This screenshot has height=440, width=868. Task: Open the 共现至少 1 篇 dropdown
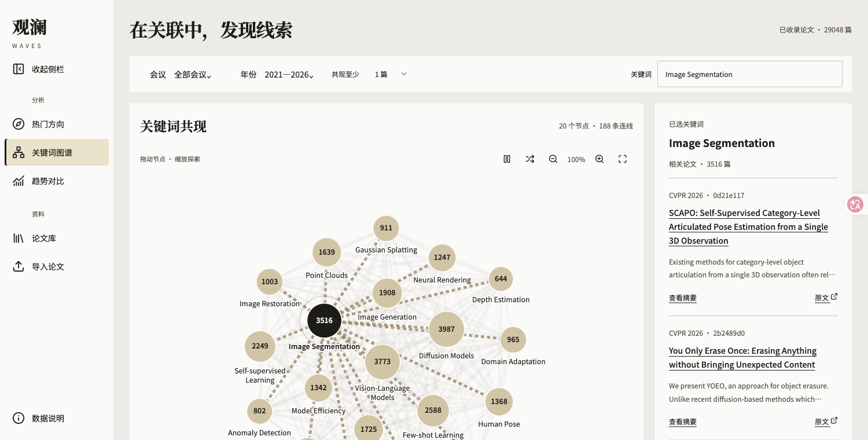point(391,74)
